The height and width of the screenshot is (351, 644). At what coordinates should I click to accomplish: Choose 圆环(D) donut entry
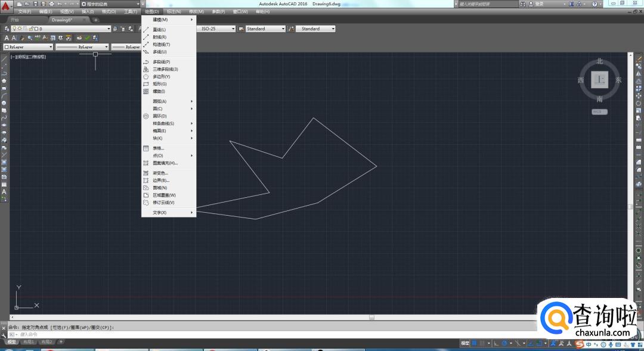click(x=168, y=116)
